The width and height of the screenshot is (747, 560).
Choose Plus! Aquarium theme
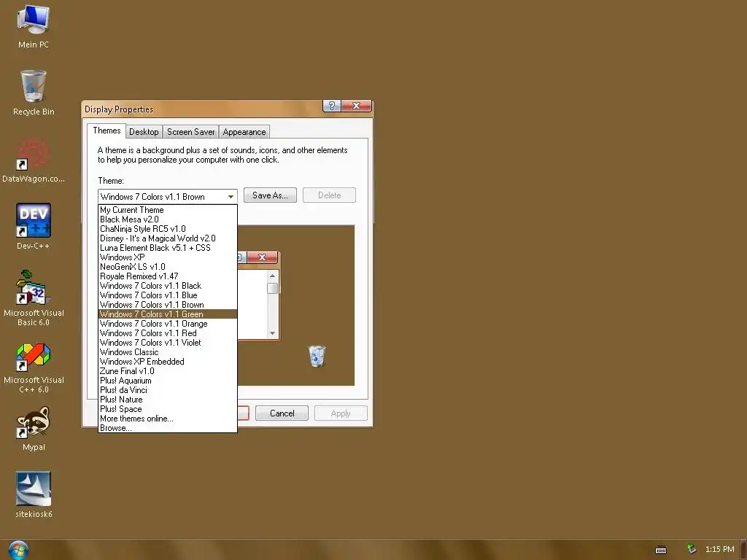[x=168, y=381]
